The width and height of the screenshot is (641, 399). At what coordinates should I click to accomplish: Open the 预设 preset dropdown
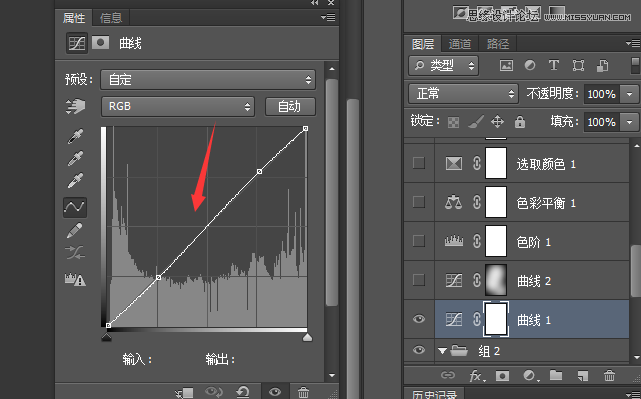pos(208,79)
